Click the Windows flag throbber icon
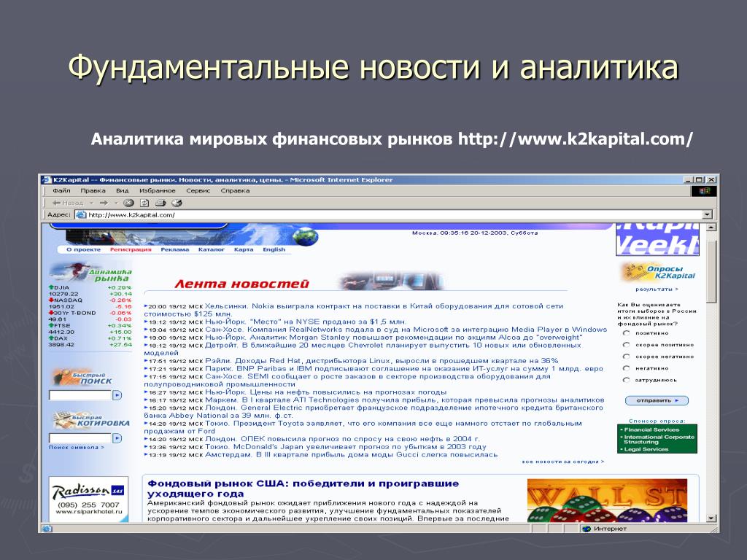This screenshot has width=747, height=560. point(704,191)
